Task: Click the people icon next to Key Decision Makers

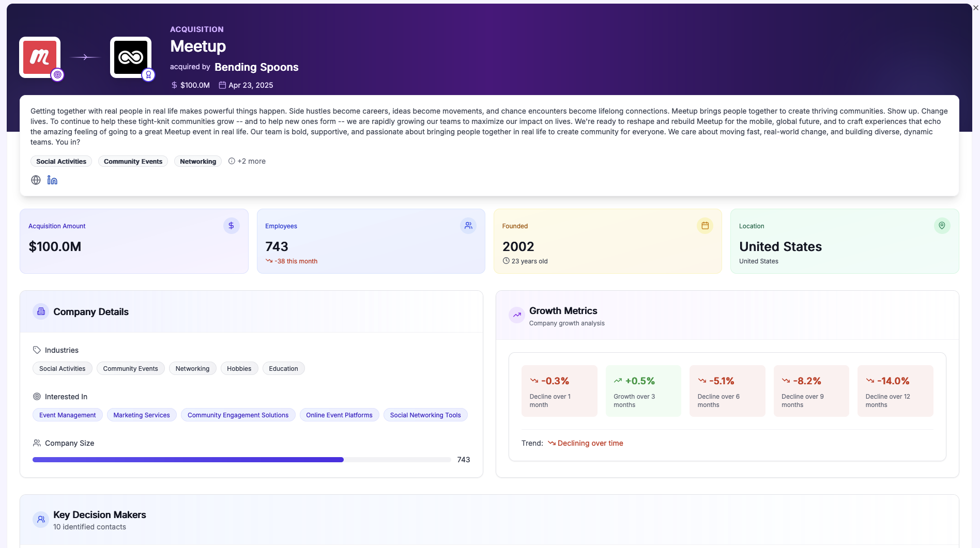Action: [x=41, y=520]
